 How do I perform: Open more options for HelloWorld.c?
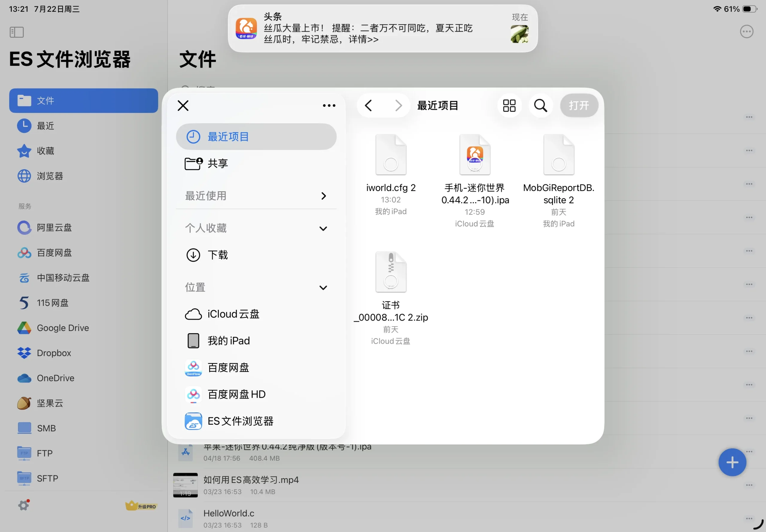(749, 518)
